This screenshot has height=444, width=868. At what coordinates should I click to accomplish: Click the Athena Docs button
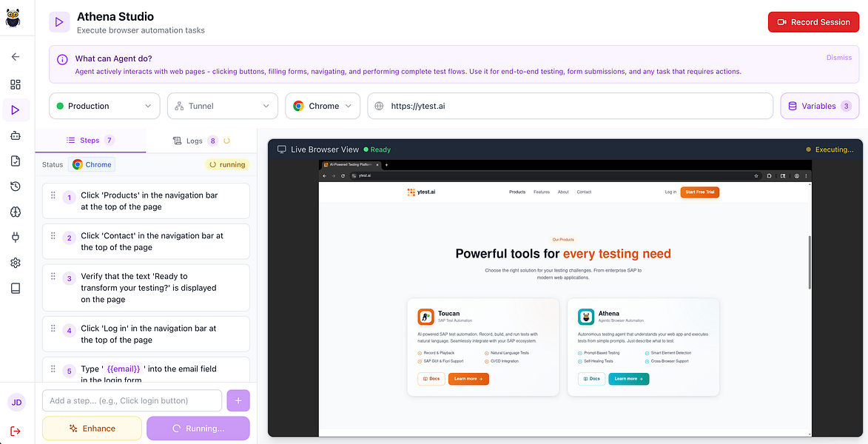tap(592, 379)
